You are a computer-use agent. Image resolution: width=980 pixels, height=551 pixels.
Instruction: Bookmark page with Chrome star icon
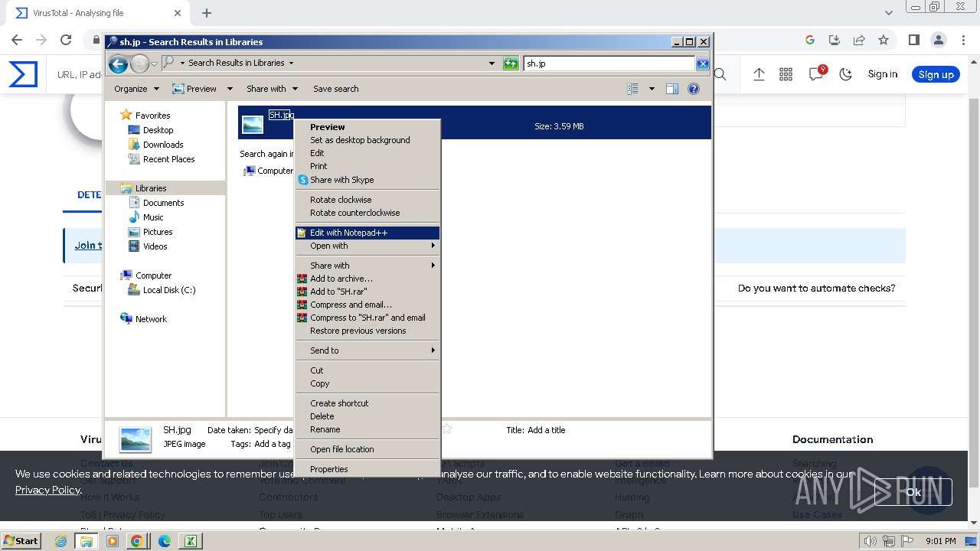point(884,40)
